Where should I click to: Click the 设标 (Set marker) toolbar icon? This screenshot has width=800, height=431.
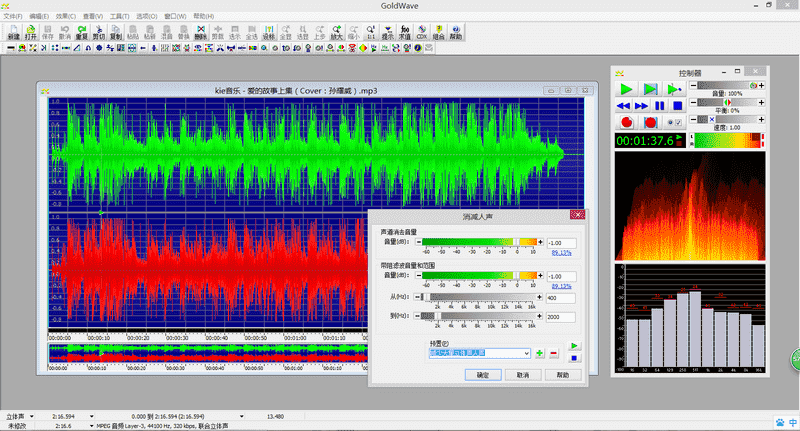[269, 32]
